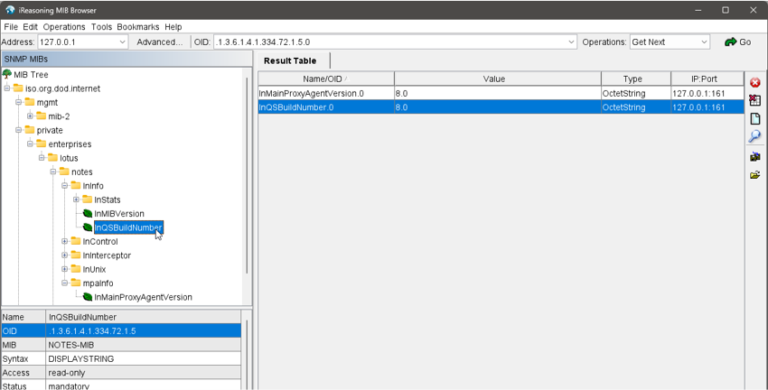Click the mpaInfo folder icon
The image size is (768, 390).
pos(75,283)
